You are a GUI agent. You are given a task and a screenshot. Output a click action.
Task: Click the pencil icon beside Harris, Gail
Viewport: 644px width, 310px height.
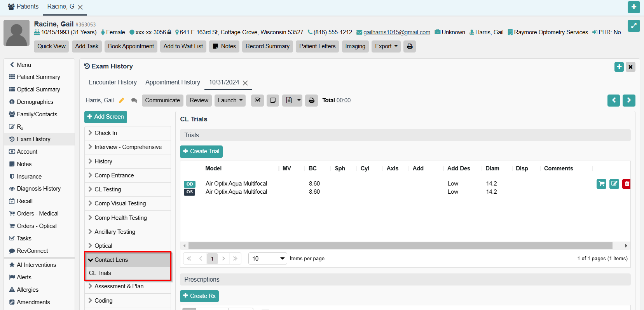[122, 100]
